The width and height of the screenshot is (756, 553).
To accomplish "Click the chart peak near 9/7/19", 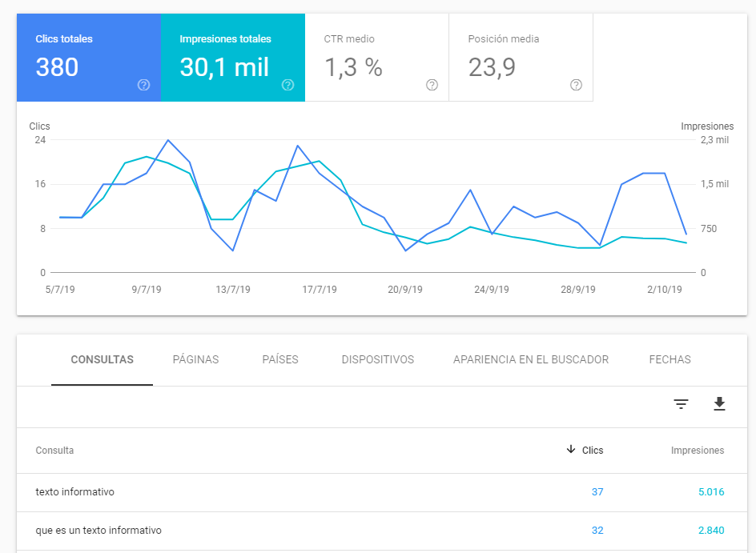I will tap(168, 141).
